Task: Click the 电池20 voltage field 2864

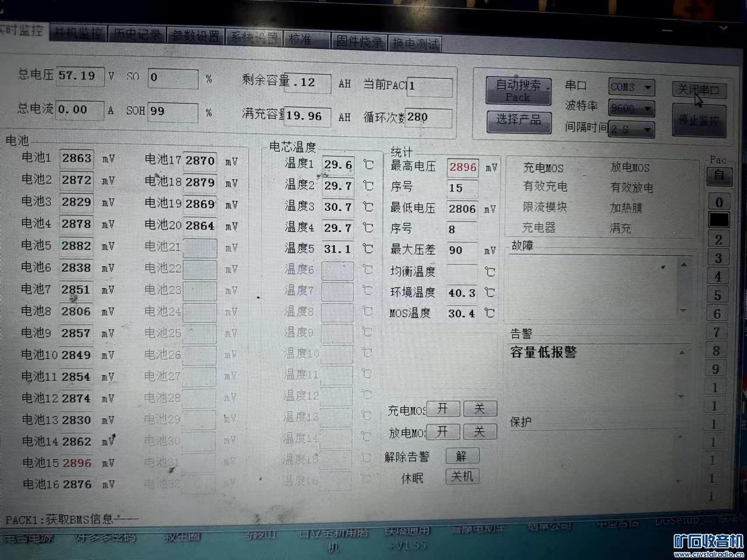Action: 200,226
